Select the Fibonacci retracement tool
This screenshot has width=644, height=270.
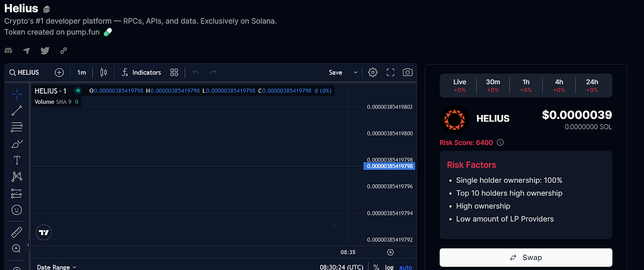click(x=17, y=127)
